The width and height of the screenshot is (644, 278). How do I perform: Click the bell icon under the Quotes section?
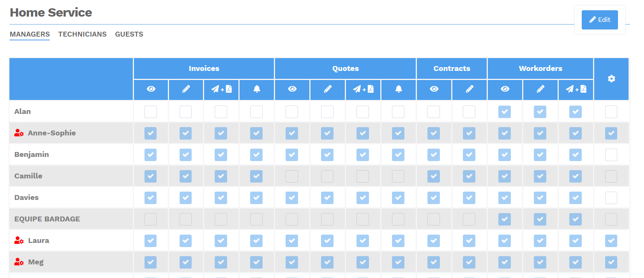(398, 89)
